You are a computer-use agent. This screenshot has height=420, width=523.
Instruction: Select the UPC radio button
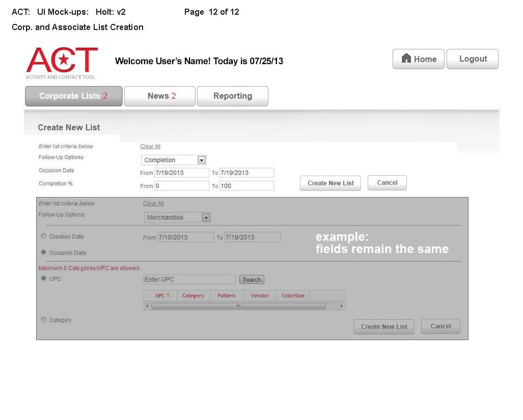43,278
